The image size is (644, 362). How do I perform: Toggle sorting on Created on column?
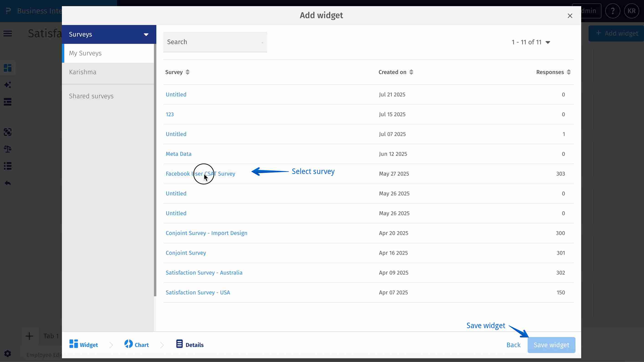[411, 72]
